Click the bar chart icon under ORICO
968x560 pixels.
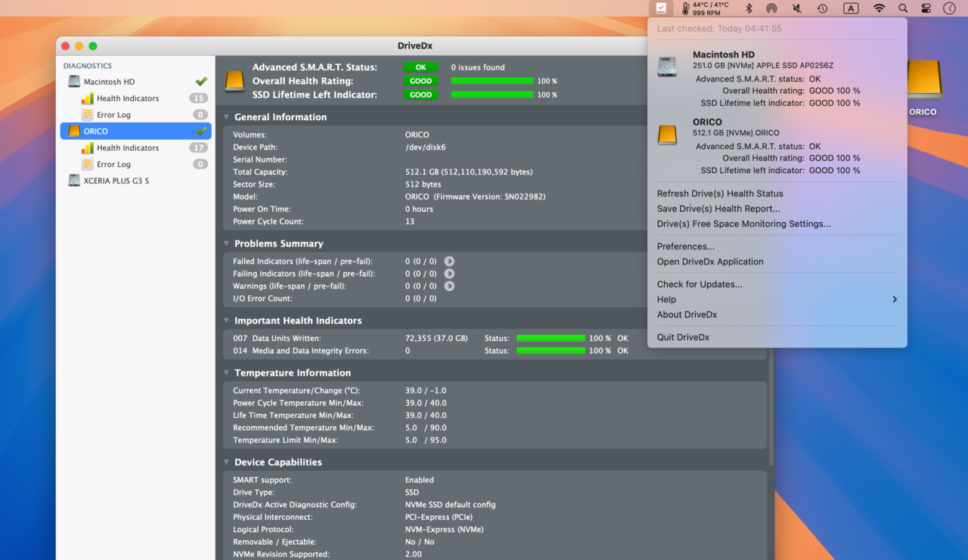pos(88,147)
